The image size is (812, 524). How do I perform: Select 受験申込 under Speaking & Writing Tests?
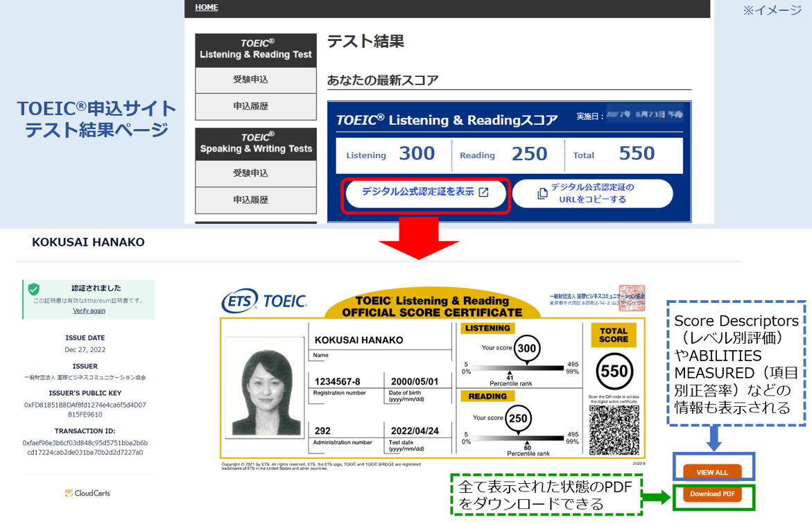(255, 173)
